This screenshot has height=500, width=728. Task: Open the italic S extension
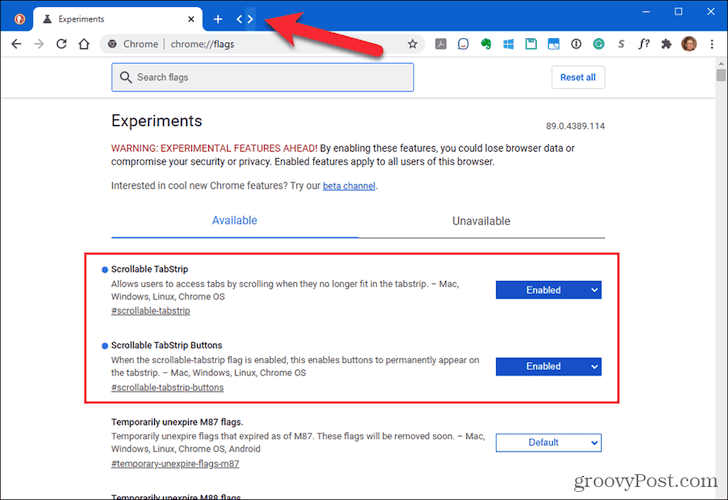[x=621, y=44]
